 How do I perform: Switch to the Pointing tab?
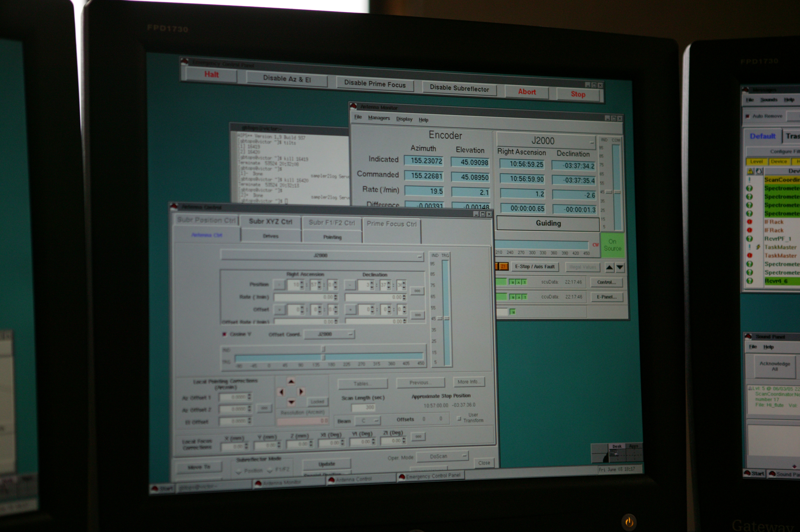click(332, 237)
